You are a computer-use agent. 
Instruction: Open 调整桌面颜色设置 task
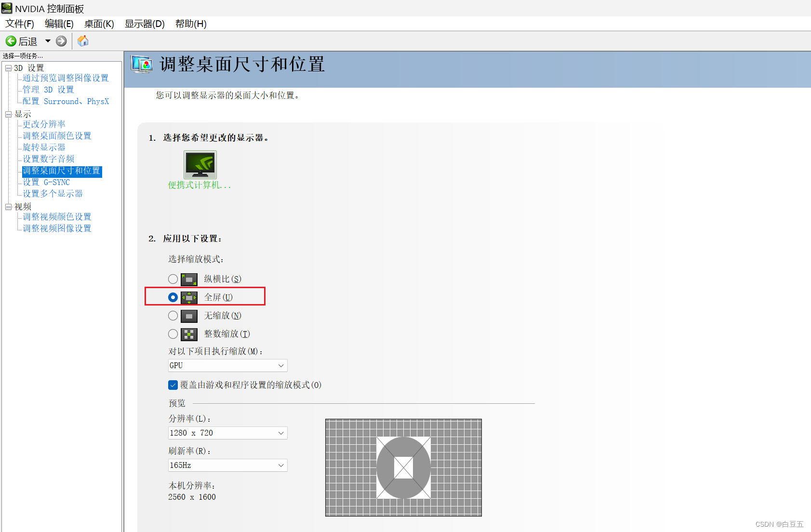click(x=57, y=136)
